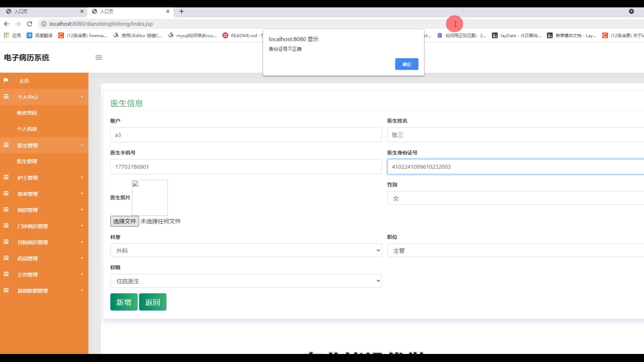This screenshot has width=644, height=362.
Task: Click the flag icon beside 主页
Action: click(6, 80)
